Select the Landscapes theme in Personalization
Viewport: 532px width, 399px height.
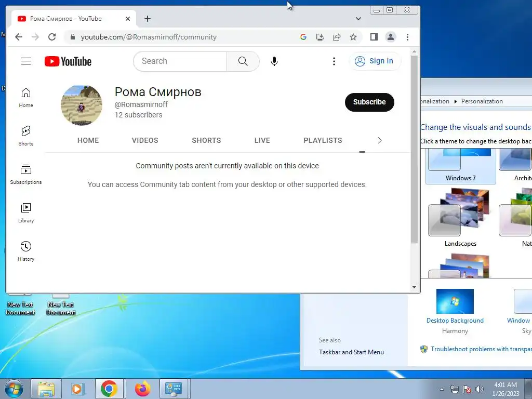point(460,218)
